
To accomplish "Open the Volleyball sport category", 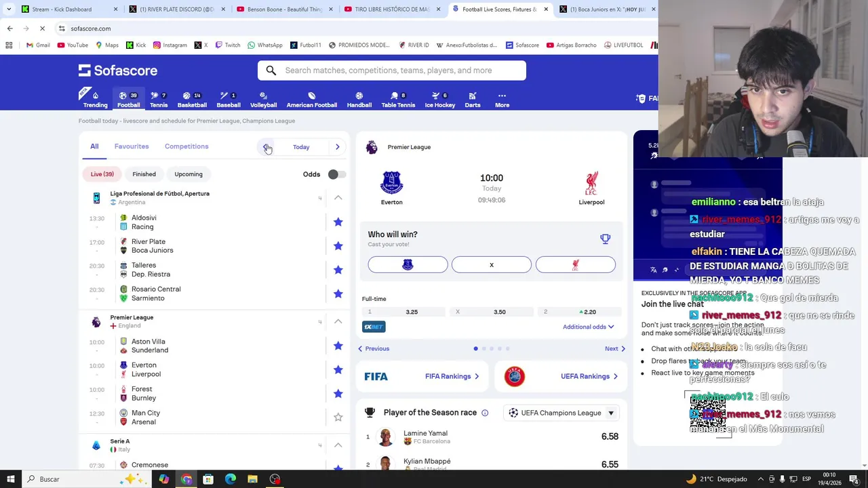I will (x=263, y=99).
